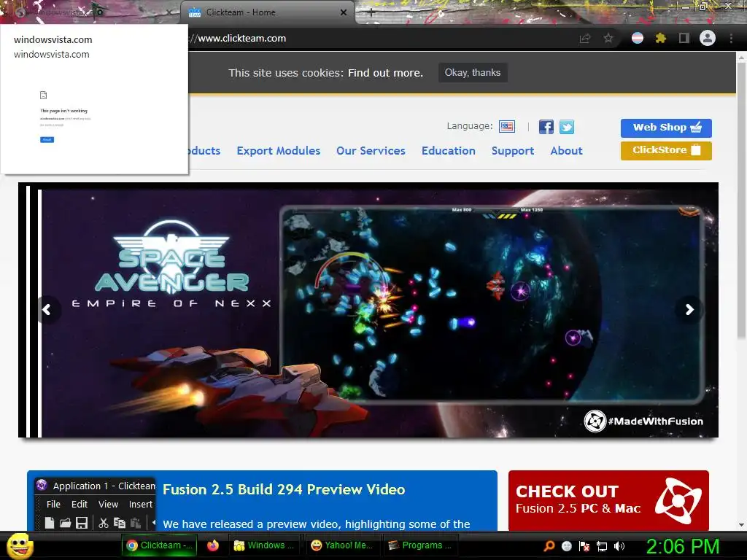Click the Fusion preview video thumbnail
The width and height of the screenshot is (747, 560).
coord(96,504)
